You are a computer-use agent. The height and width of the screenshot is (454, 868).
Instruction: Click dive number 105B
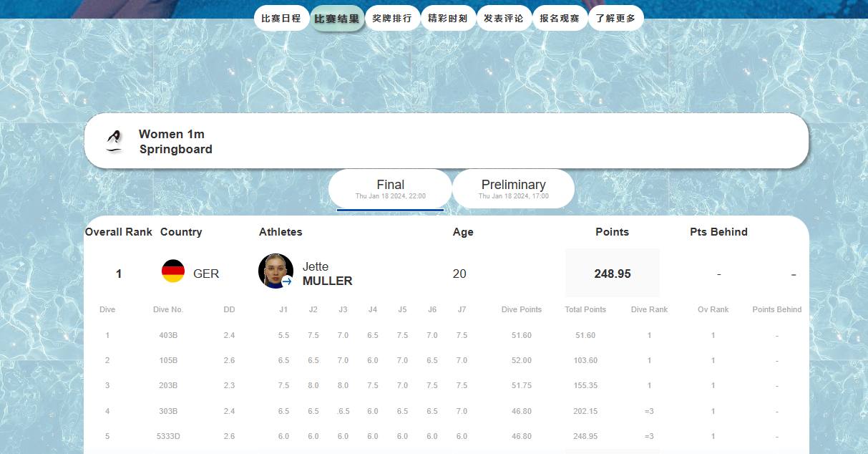point(168,360)
